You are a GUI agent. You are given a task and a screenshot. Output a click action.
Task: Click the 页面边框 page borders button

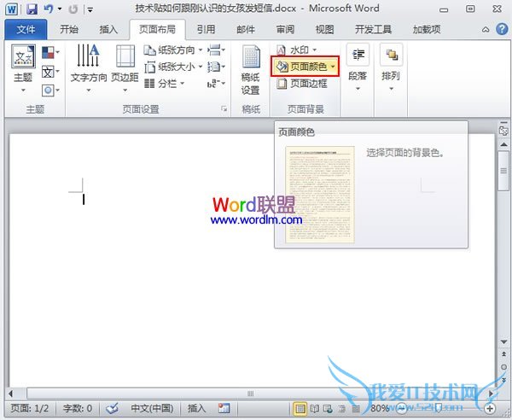pos(302,84)
